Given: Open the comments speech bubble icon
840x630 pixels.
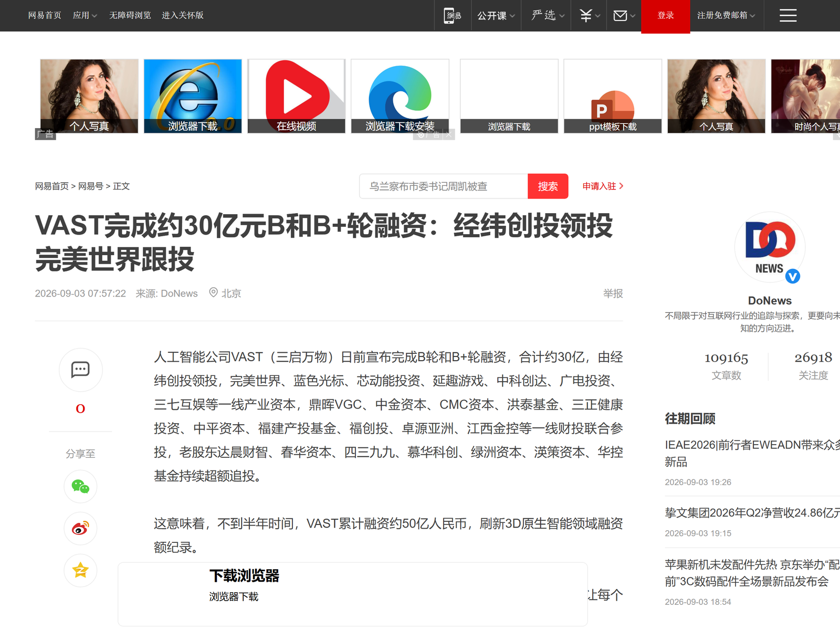Looking at the screenshot, I should click(80, 370).
